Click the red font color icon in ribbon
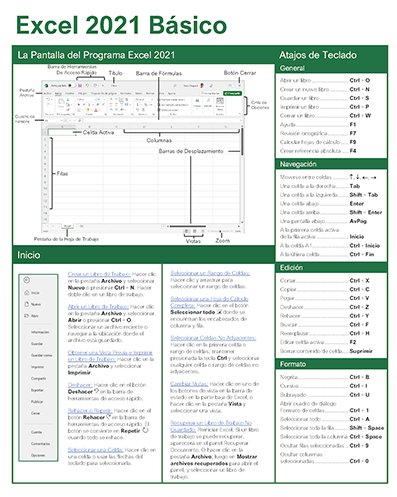Image resolution: width=397 pixels, height=497 pixels. point(96,110)
